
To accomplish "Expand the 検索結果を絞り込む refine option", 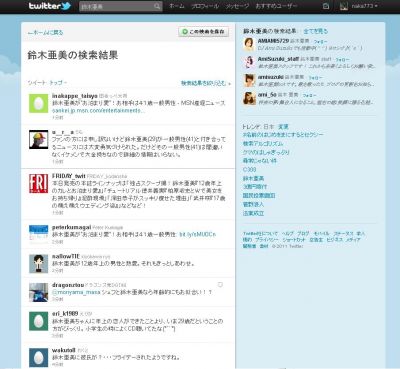I will pos(206,83).
